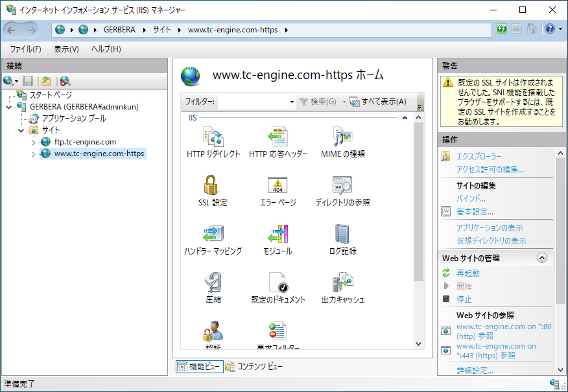
Task: Click the Home icon in address bar toolbar
Action: coord(532,29)
